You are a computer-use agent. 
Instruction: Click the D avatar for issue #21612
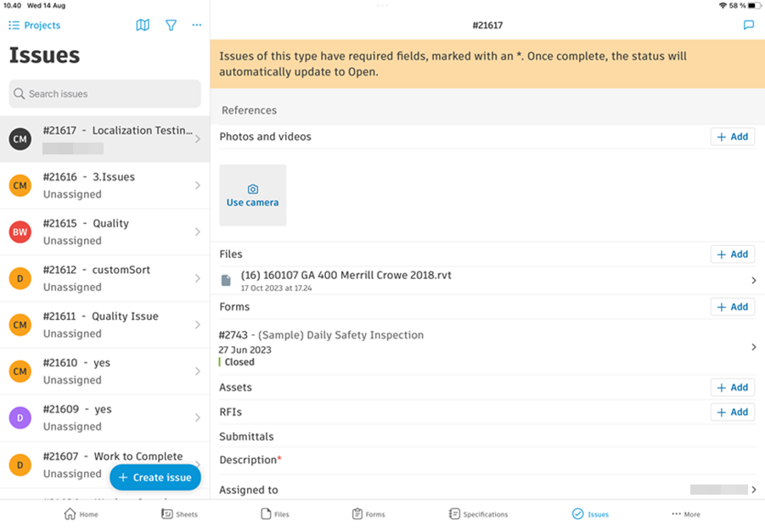(x=20, y=278)
